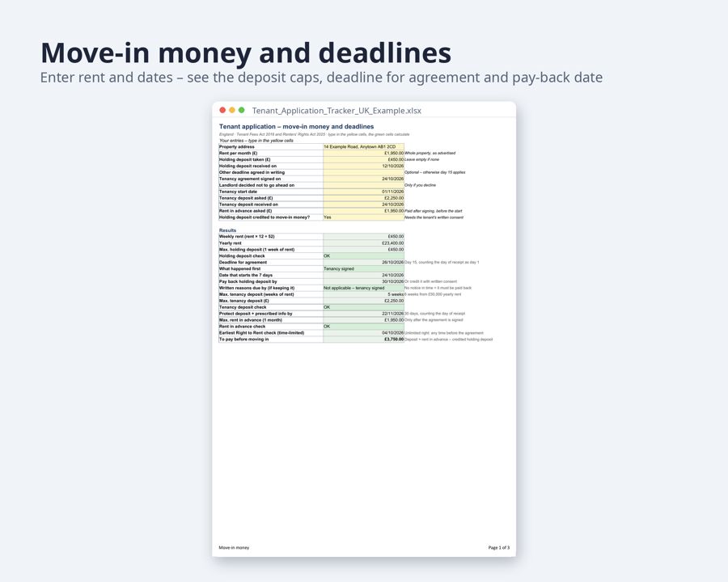Select the Tenancy deposit received on date cell
This screenshot has height=582, width=728.
click(x=363, y=205)
